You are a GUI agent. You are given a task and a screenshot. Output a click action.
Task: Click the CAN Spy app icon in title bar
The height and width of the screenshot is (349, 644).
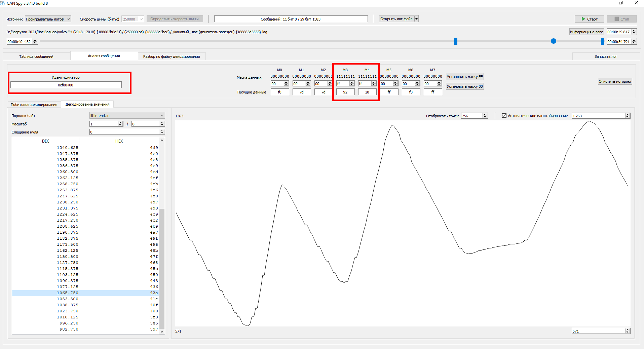pyautogui.click(x=3, y=3)
